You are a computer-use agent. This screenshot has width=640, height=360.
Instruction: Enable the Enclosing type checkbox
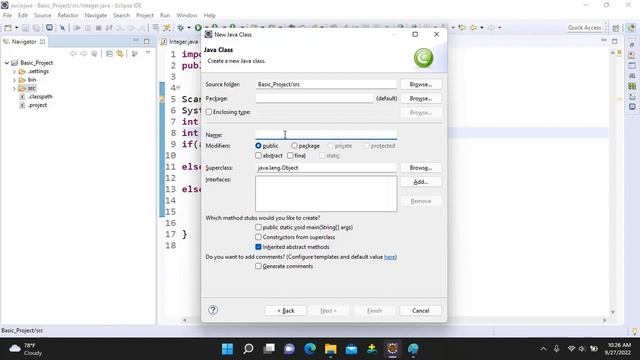tap(209, 112)
